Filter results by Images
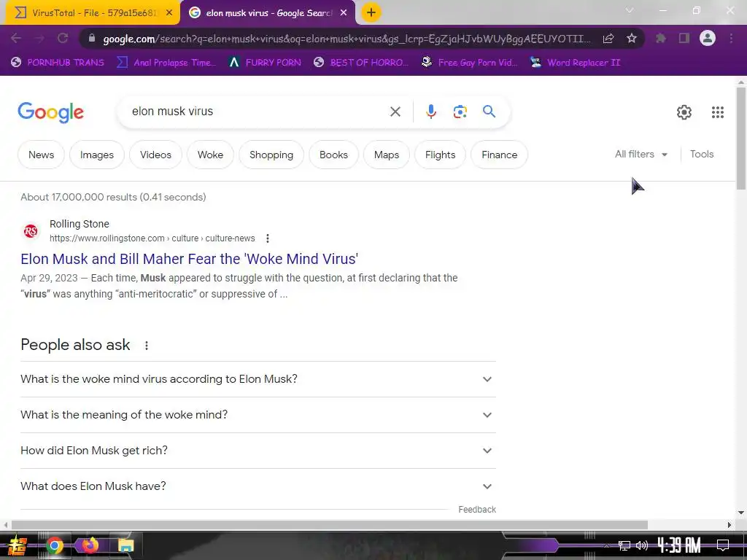The height and width of the screenshot is (560, 747). coord(97,155)
